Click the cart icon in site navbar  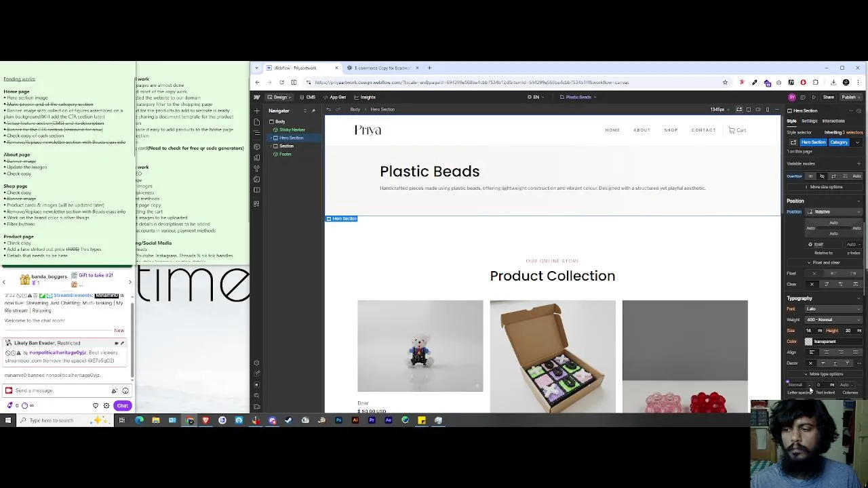click(732, 130)
